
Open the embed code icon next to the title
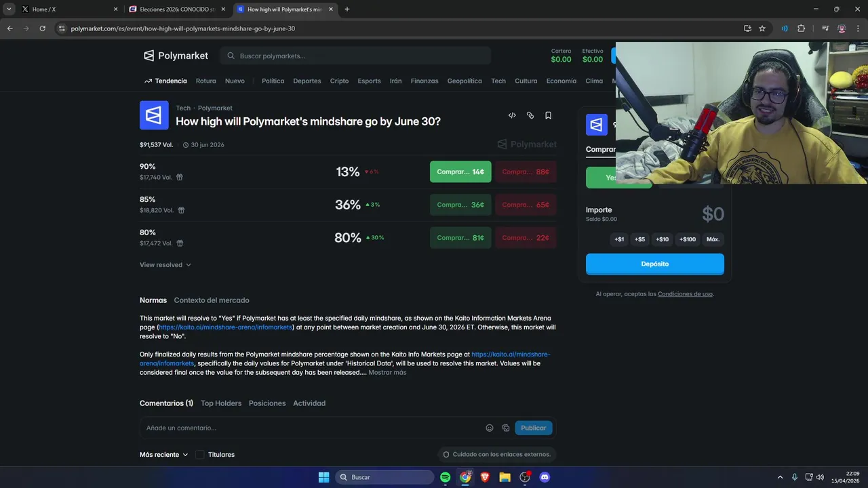click(x=512, y=115)
